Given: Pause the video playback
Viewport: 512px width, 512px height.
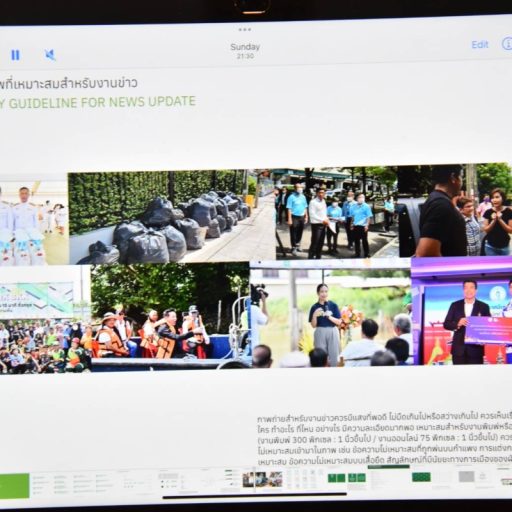Looking at the screenshot, I should point(15,55).
